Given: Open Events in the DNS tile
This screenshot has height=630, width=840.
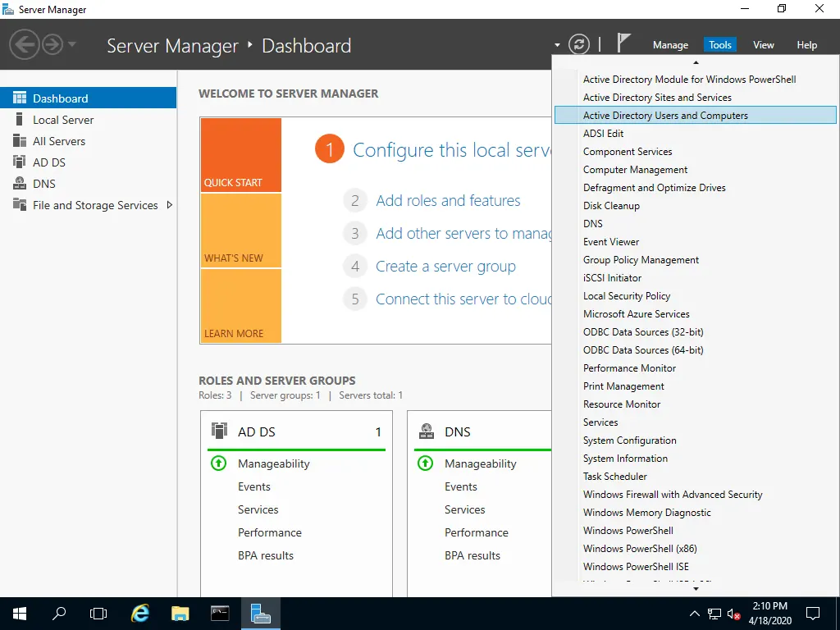Looking at the screenshot, I should click(461, 486).
